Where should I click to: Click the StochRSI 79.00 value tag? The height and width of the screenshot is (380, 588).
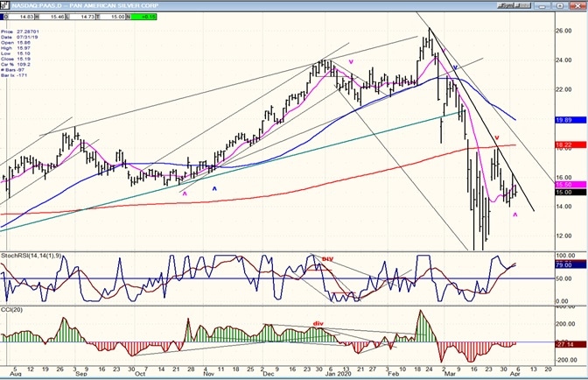(x=570, y=265)
